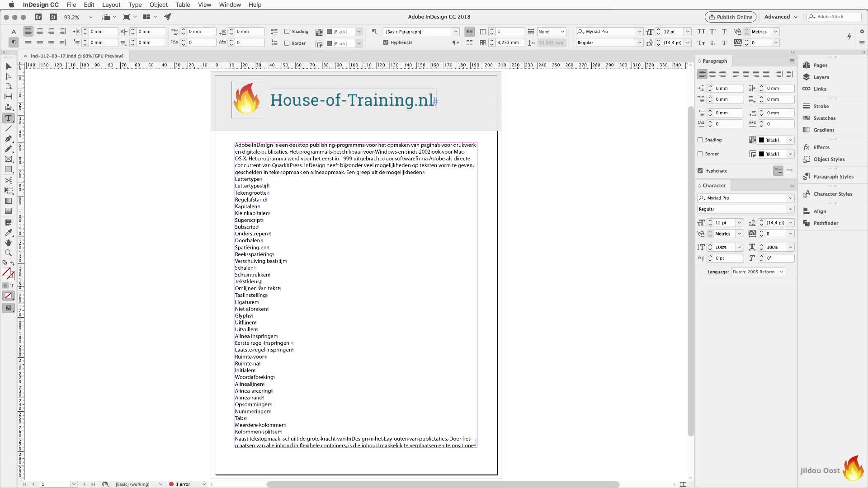Viewport: 868px width, 488px height.
Task: Click the Publish Online button
Action: pyautogui.click(x=731, y=17)
